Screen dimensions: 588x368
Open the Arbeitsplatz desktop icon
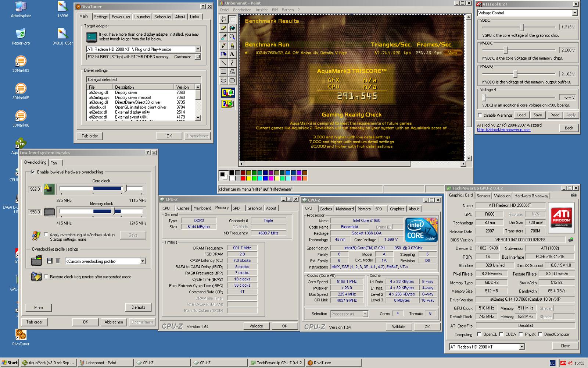pos(21,9)
